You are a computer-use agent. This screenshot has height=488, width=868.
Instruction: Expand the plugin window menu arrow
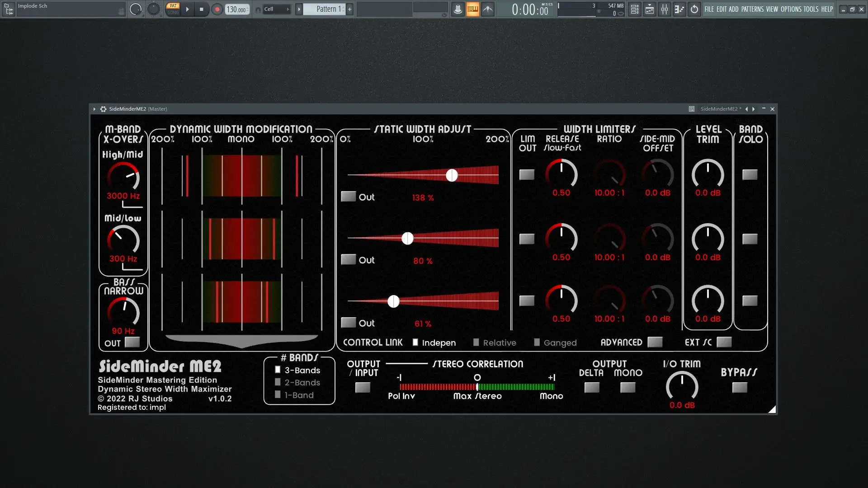point(94,109)
